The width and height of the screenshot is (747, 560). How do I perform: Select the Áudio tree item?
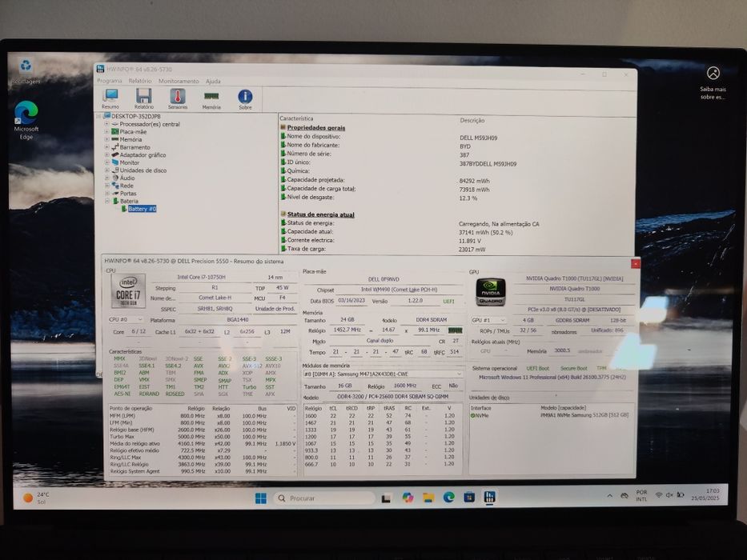(127, 178)
